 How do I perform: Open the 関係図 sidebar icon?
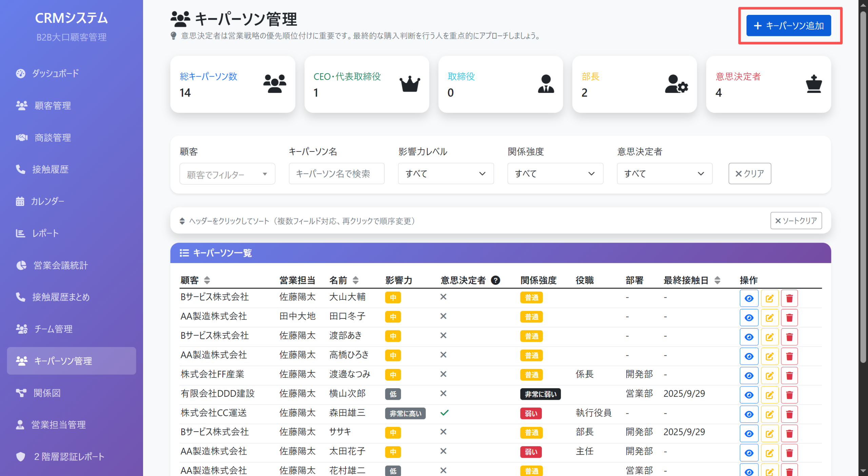tap(21, 393)
